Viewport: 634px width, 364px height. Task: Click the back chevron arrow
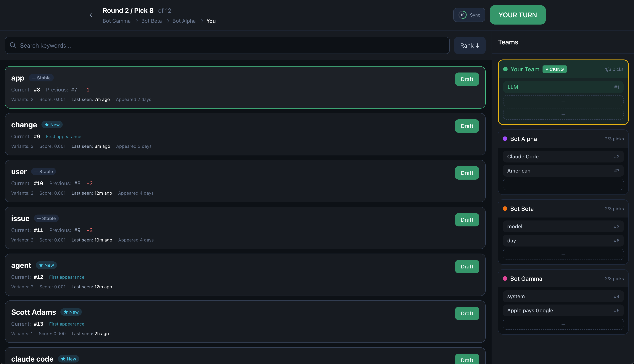click(91, 15)
